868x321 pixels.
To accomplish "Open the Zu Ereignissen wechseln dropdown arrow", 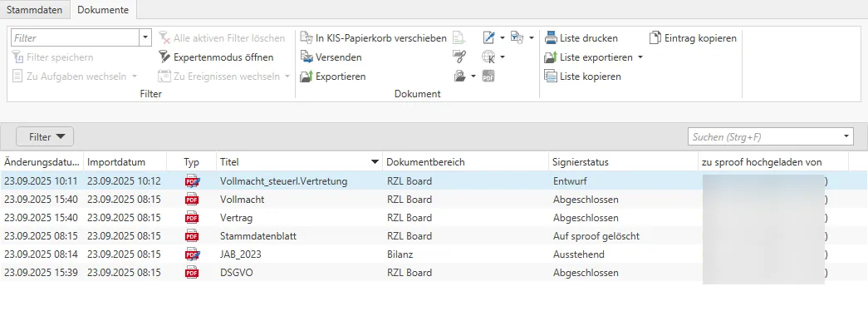I will (287, 76).
